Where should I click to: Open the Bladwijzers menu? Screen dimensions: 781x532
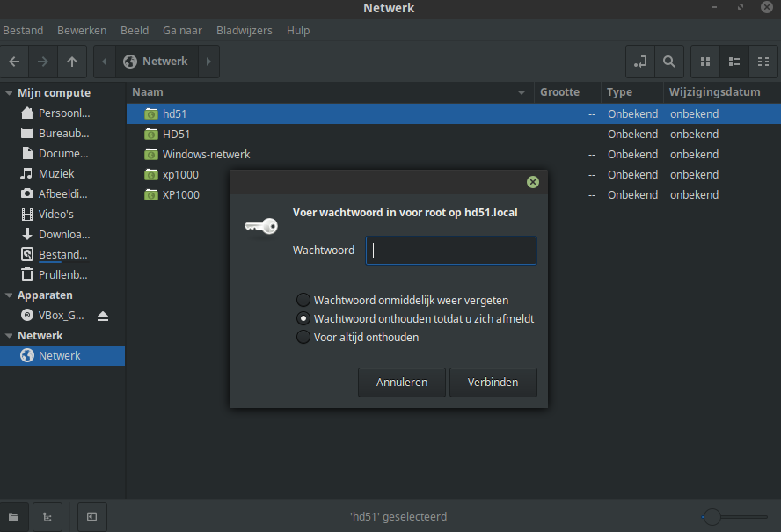pos(245,31)
